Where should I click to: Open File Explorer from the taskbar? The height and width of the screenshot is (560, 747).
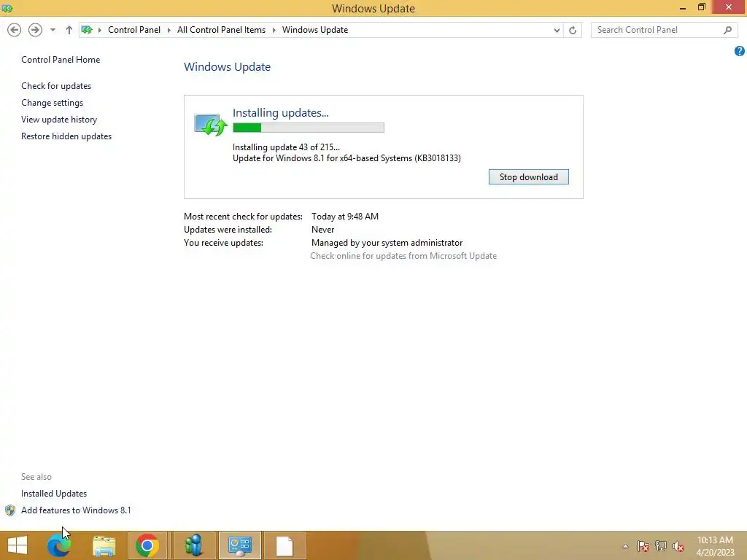(x=104, y=545)
